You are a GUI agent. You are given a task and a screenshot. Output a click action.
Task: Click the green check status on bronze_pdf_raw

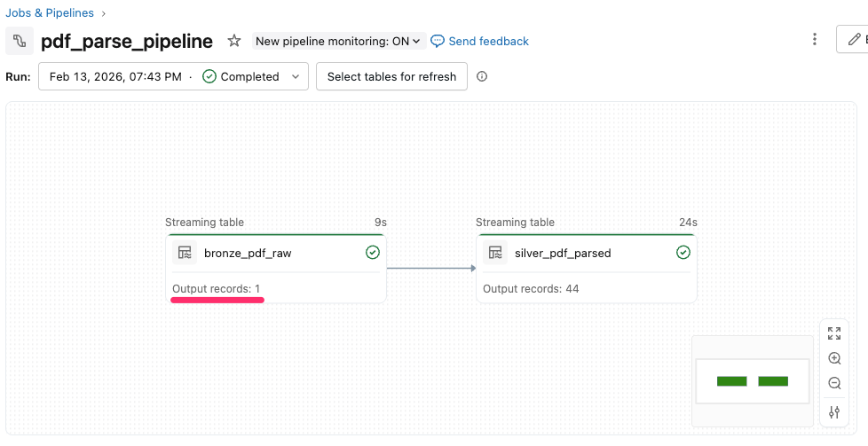pos(373,253)
